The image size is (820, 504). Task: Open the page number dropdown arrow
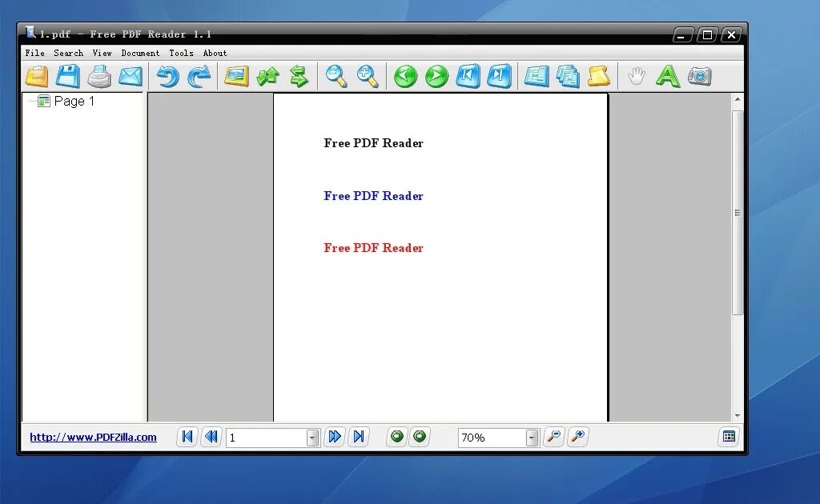pos(313,438)
